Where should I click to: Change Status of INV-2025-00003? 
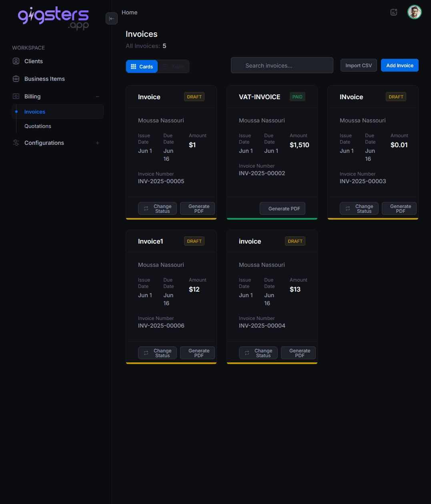(x=359, y=208)
